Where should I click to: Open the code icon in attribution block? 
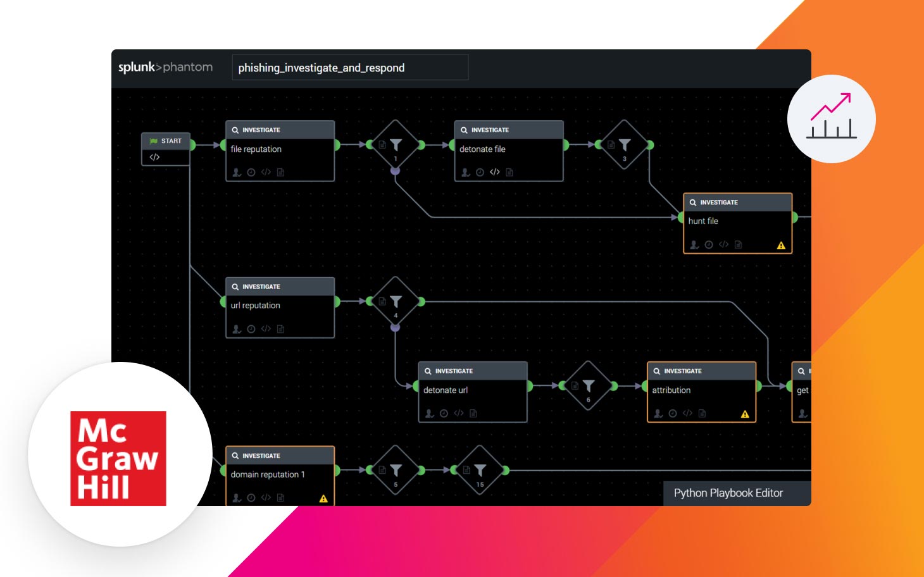(687, 414)
